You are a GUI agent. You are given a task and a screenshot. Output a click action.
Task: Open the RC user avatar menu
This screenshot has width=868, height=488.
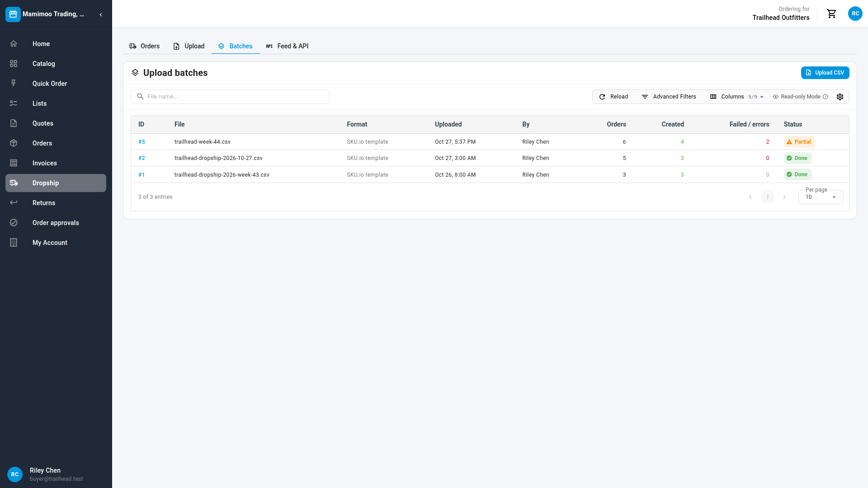tap(855, 14)
